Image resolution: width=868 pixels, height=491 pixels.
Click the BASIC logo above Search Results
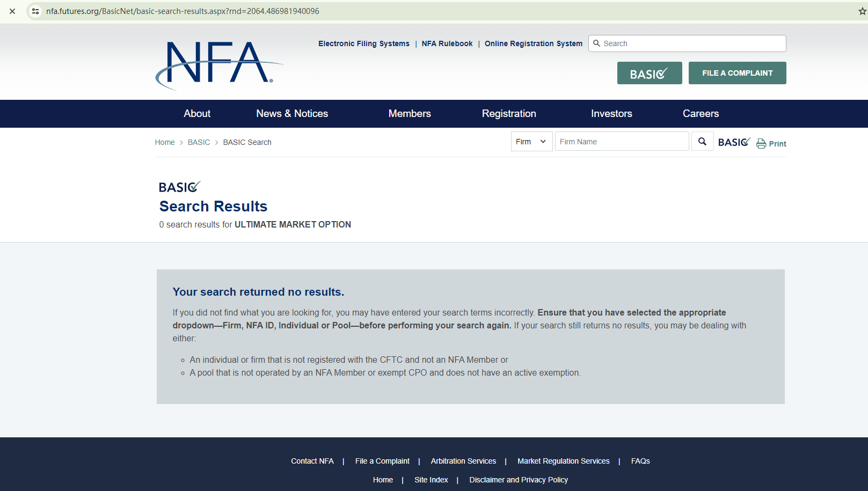pos(180,187)
